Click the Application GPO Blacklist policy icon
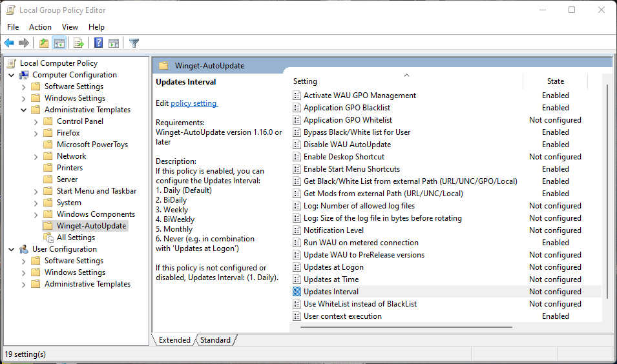 point(297,107)
